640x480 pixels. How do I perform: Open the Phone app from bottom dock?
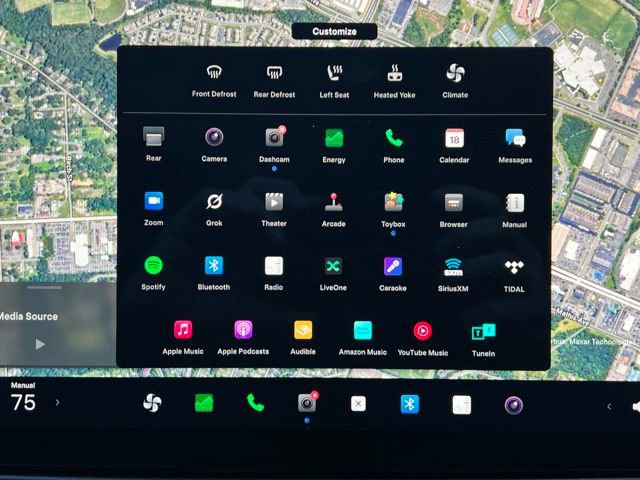coord(255,403)
